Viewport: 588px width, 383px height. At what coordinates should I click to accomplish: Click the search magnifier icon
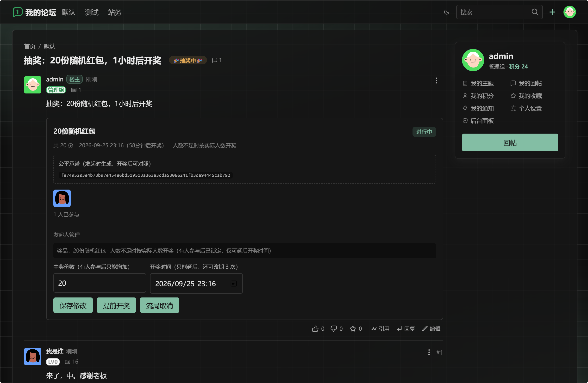[535, 12]
